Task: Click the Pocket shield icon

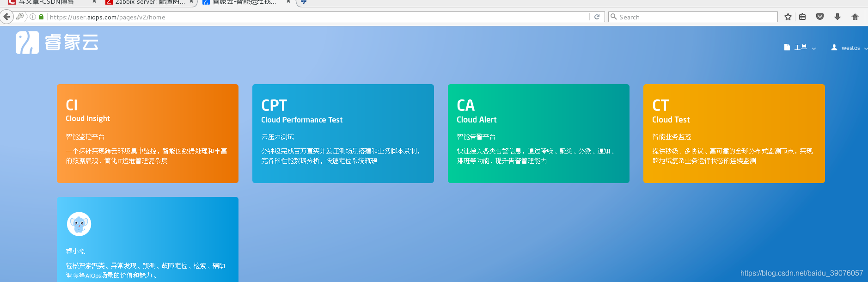Action: (x=820, y=17)
